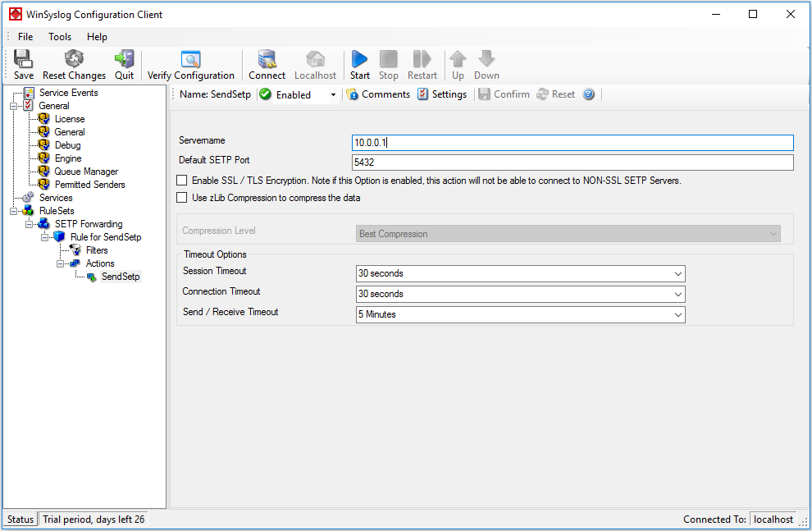This screenshot has height=531, width=812.
Task: Open the Enabled state dropdown
Action: [333, 95]
